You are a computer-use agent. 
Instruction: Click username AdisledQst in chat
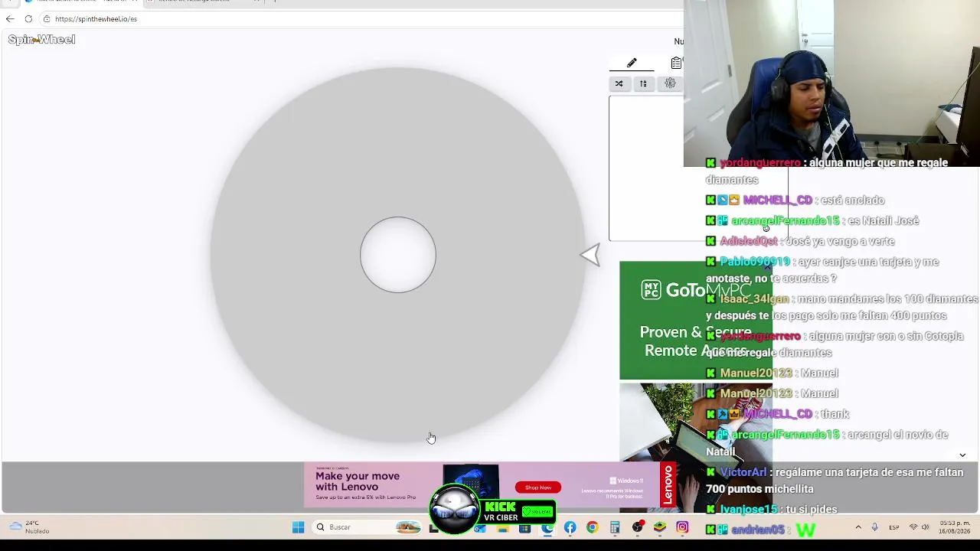[748, 241]
